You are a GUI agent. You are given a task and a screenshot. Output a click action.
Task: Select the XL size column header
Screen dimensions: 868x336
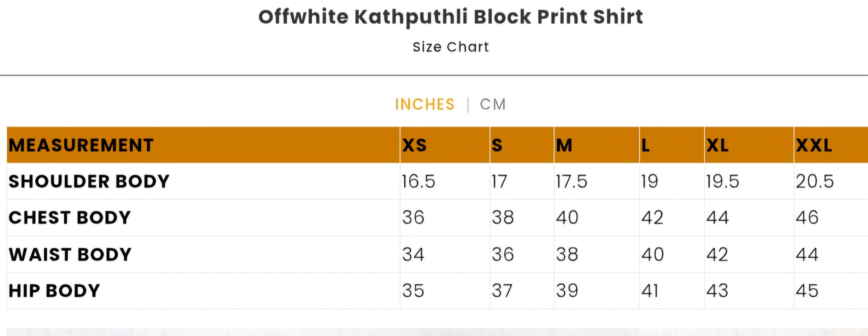[x=718, y=145]
